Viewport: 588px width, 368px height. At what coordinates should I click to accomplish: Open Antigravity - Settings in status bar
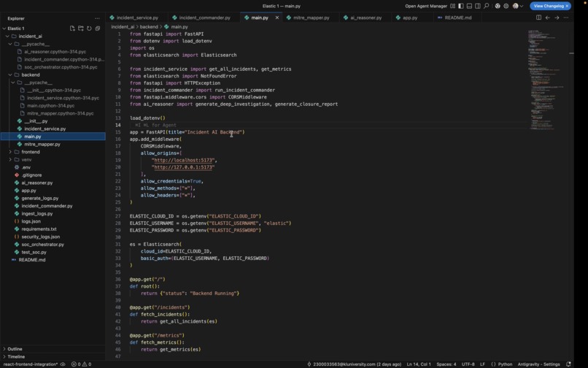538,364
